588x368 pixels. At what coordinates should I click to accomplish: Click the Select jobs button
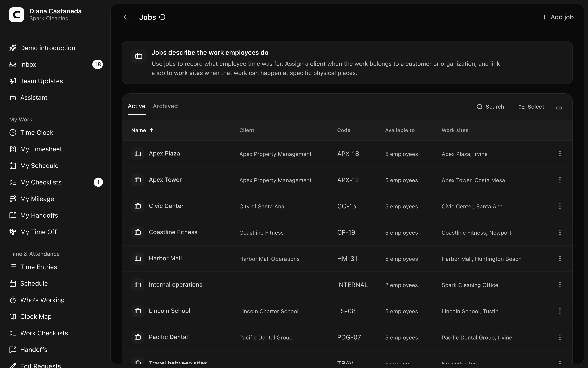(532, 107)
